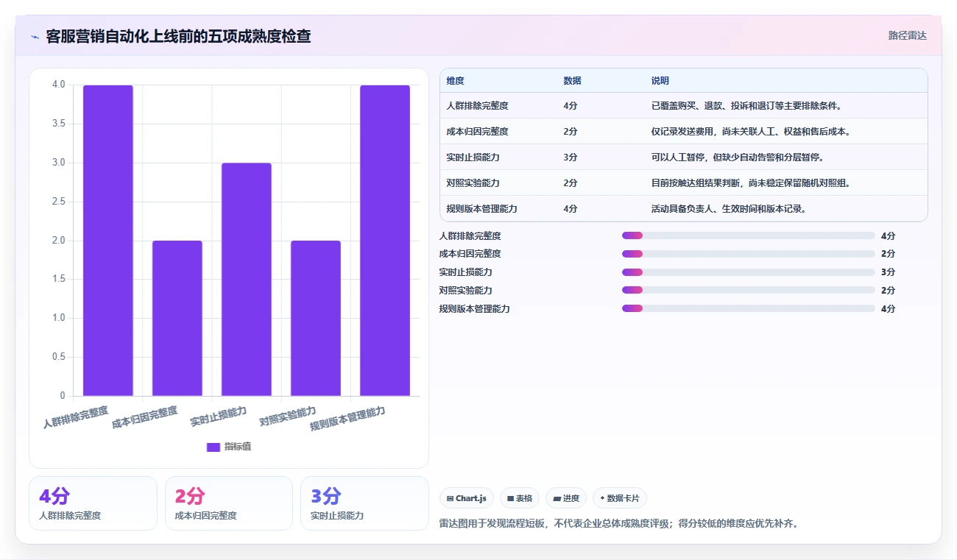
Task: Select table cell 成本归因完整度
Action: (x=477, y=132)
